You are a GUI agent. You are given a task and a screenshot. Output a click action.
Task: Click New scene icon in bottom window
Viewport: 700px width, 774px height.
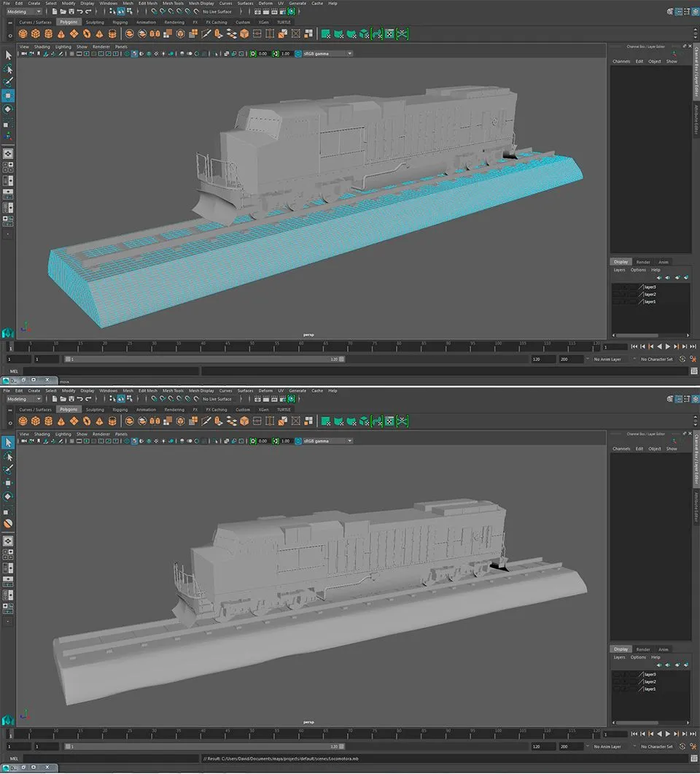(55, 399)
